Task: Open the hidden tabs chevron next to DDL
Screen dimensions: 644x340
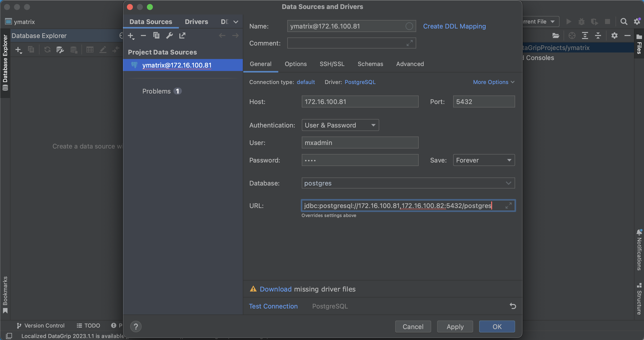Action: coord(236,22)
